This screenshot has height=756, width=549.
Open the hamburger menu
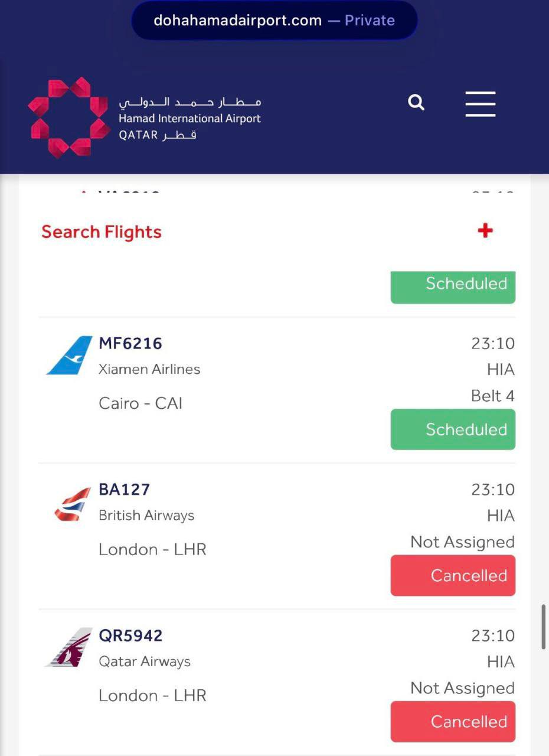480,103
